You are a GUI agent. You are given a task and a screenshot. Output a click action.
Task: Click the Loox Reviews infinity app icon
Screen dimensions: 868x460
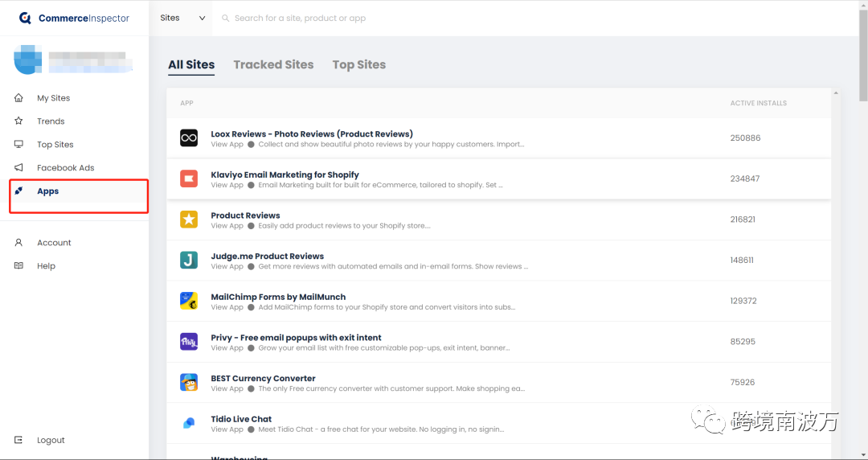(189, 138)
